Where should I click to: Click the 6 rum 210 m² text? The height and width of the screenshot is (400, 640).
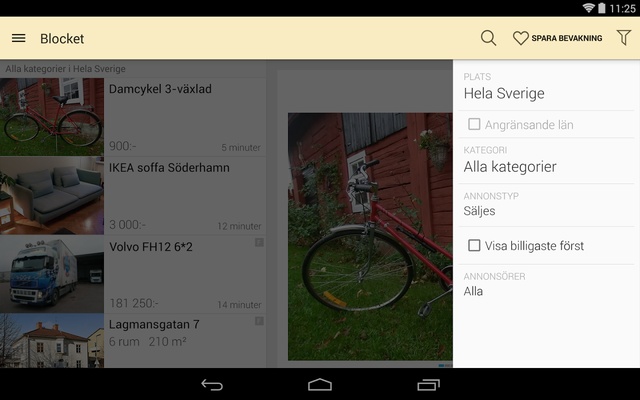pos(148,341)
